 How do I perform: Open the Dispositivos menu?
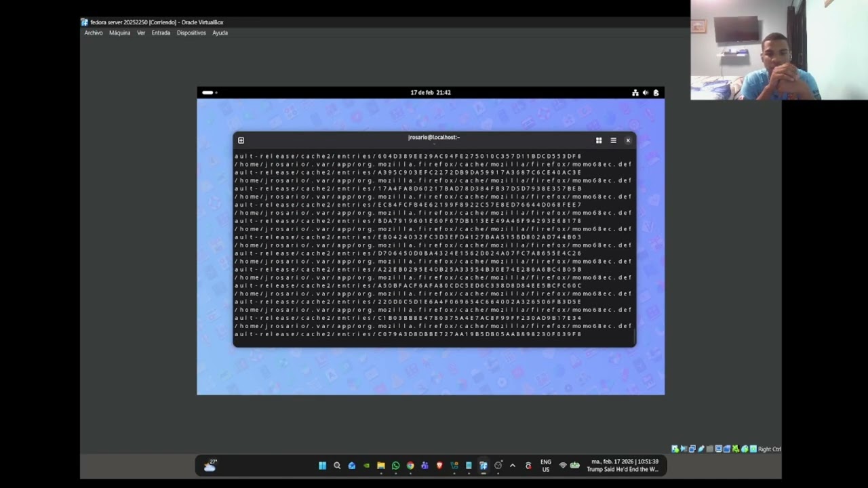pyautogui.click(x=191, y=33)
